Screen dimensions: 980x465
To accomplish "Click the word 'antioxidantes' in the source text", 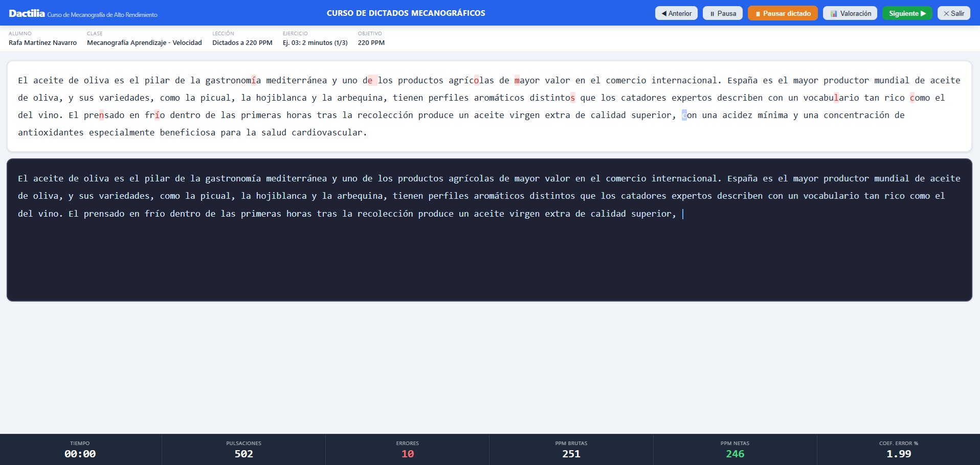I will point(51,132).
